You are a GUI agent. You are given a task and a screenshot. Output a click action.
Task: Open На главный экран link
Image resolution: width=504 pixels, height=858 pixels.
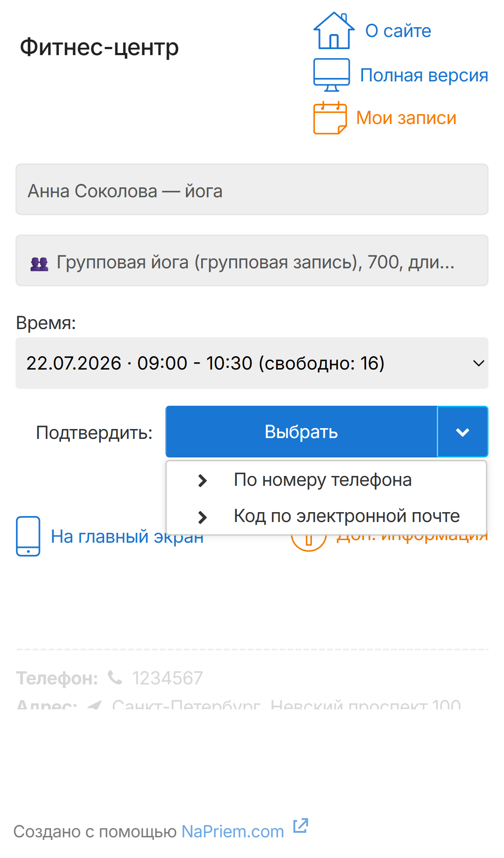click(127, 537)
